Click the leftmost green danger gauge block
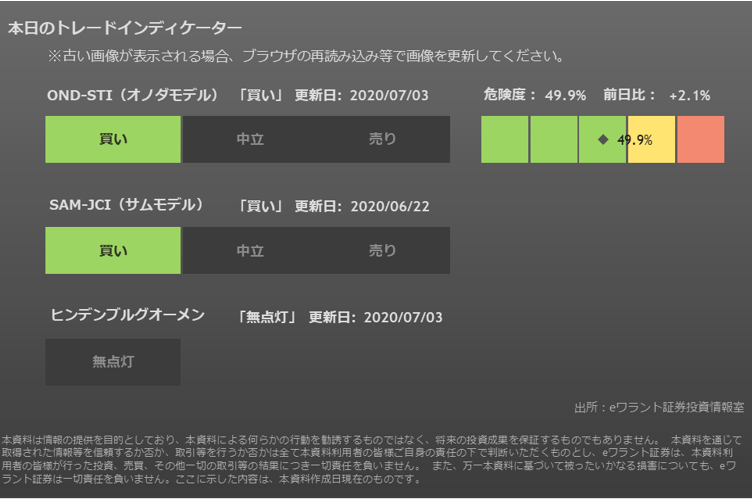This screenshot has width=752, height=499. coord(504,140)
